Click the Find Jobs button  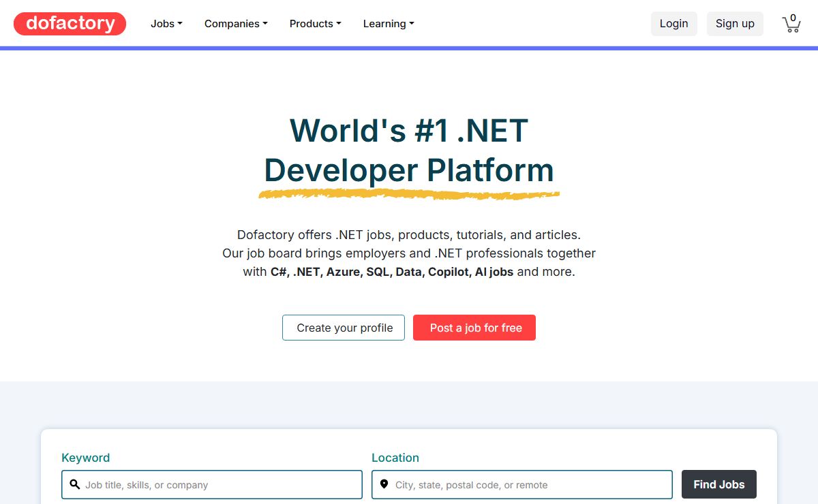click(x=719, y=484)
